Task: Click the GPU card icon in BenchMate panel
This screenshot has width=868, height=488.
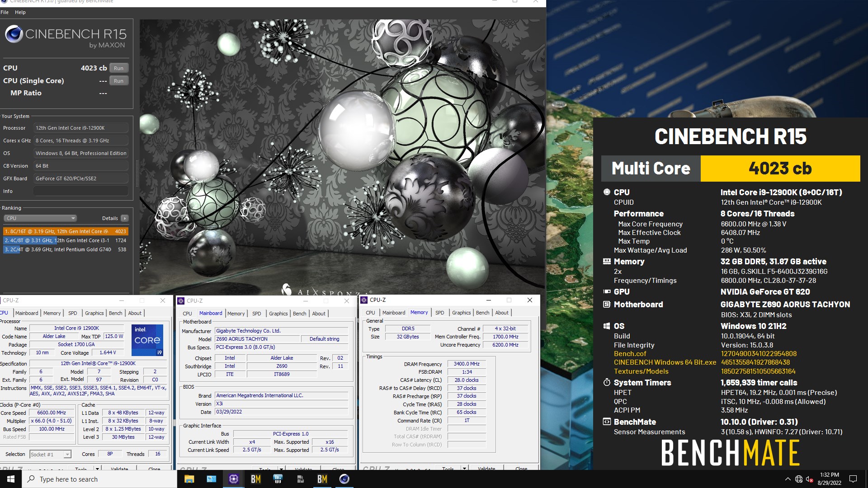Action: pyautogui.click(x=607, y=291)
